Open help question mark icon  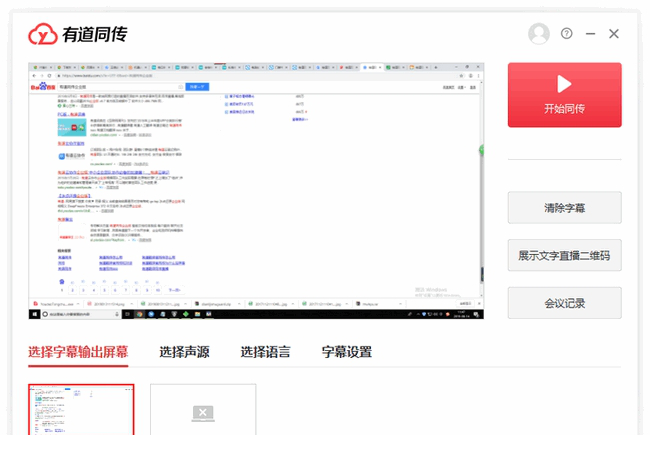[x=567, y=33]
